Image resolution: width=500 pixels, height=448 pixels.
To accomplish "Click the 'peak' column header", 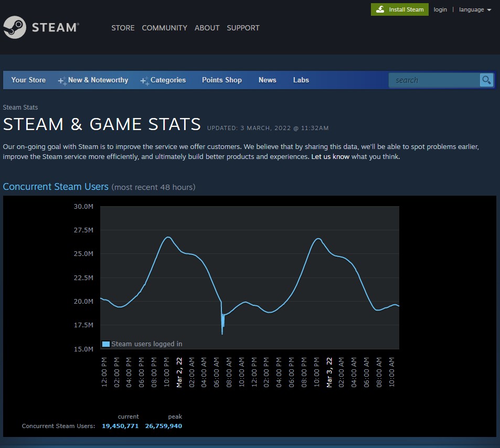I will 175,417.
